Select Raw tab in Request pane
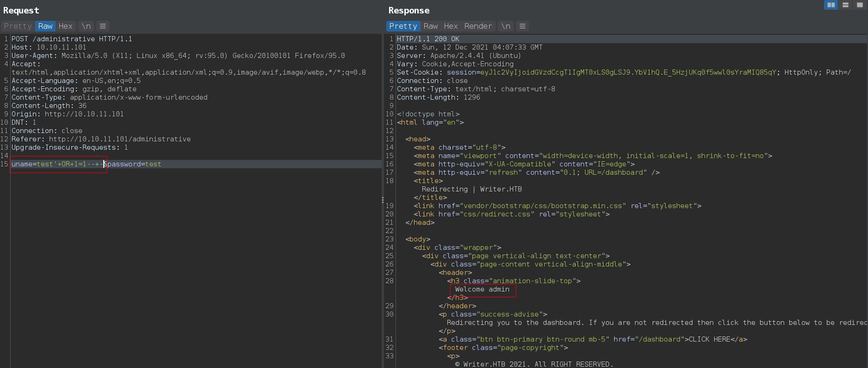The width and height of the screenshot is (868, 368). (x=45, y=26)
